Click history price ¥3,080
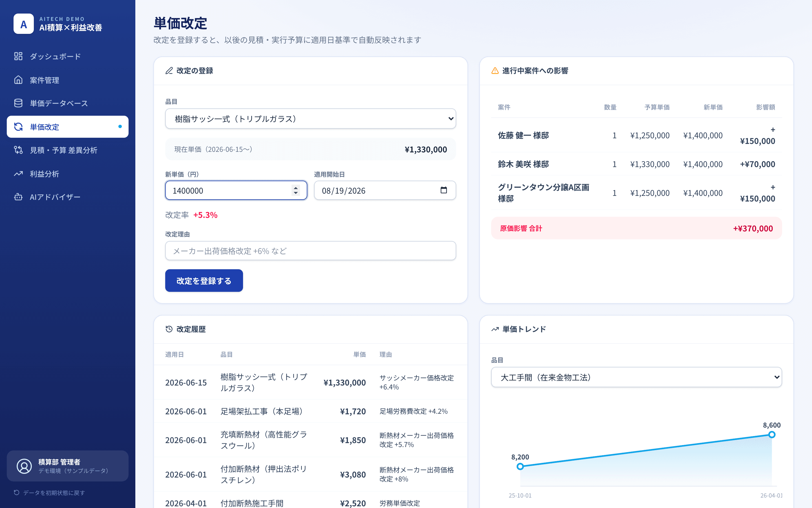Viewport: 812px width, 508px height. pyautogui.click(x=353, y=474)
